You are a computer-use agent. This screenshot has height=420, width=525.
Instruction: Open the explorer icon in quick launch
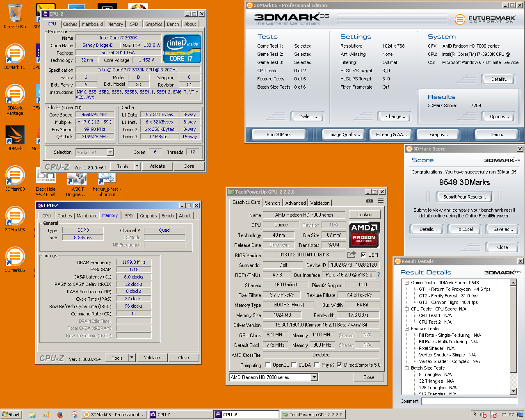(x=32, y=415)
